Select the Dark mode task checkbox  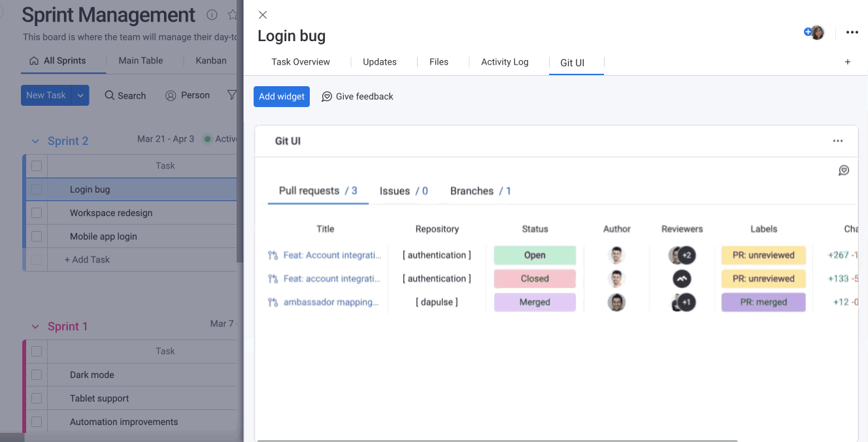tap(37, 374)
